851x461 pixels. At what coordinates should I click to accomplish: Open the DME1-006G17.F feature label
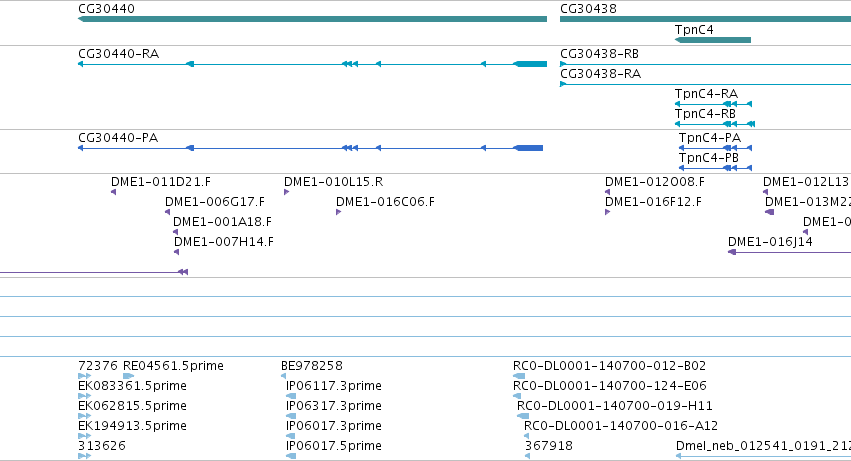[215, 202]
